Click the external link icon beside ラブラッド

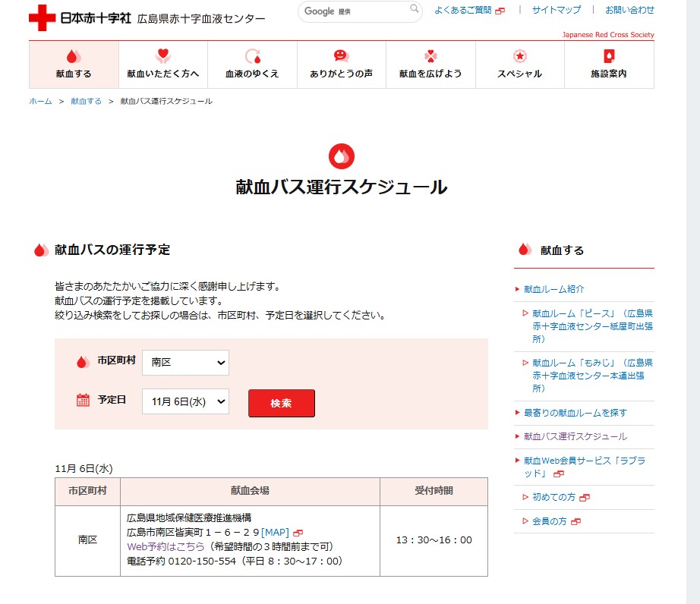coord(559,473)
